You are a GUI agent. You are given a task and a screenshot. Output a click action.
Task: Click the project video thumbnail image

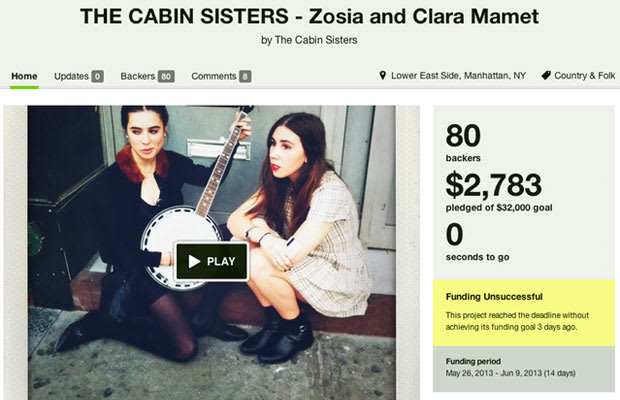[212, 253]
